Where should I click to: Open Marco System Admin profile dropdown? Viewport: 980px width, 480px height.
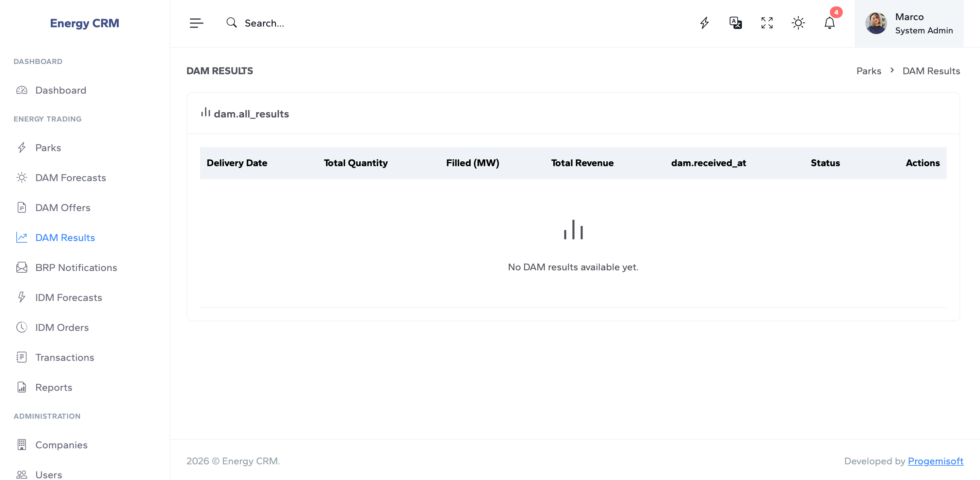point(923,23)
